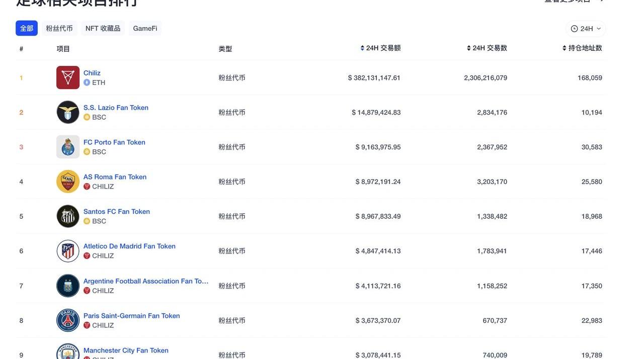This screenshot has height=359, width=644.
Task: Open S.S. Lazio Fan Token link
Action: click(116, 108)
